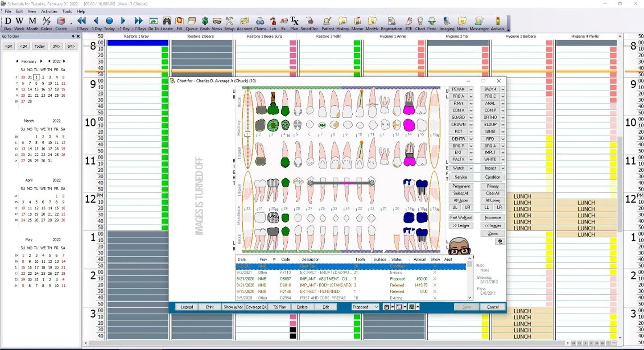
Task: Open the Perio tool
Action: 431,21
